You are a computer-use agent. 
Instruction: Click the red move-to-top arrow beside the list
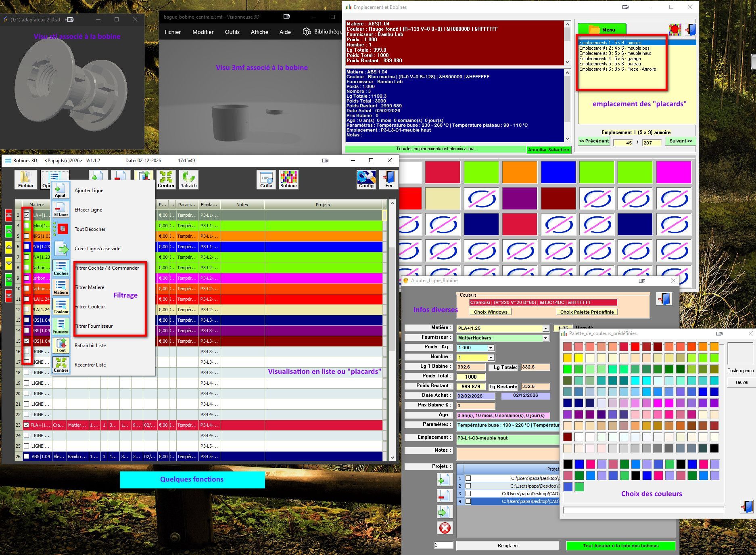tap(8, 216)
